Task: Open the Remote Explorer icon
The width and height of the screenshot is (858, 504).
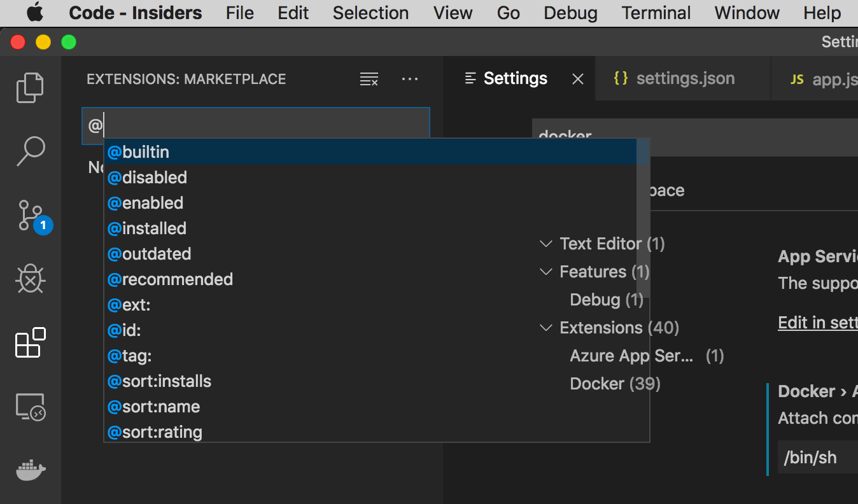Action: pyautogui.click(x=30, y=407)
